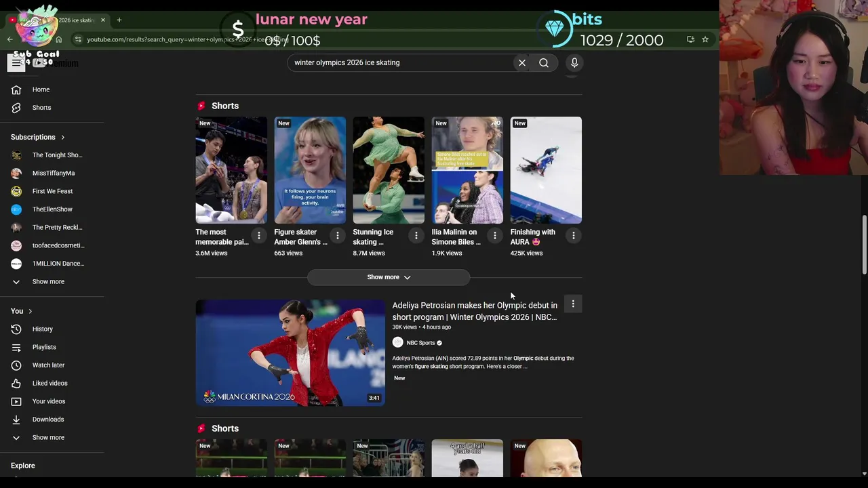Open NBC Sports channel name link
The height and width of the screenshot is (488, 868).
(x=420, y=343)
